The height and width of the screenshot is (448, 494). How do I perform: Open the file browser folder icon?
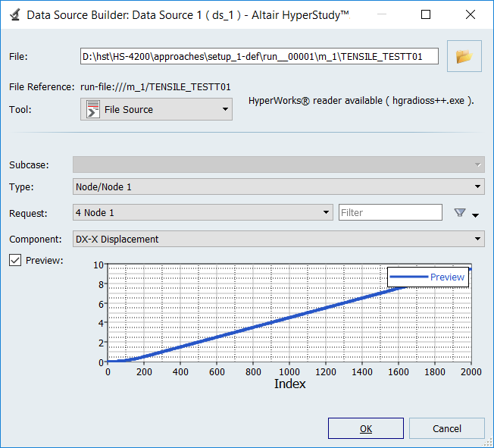[464, 56]
